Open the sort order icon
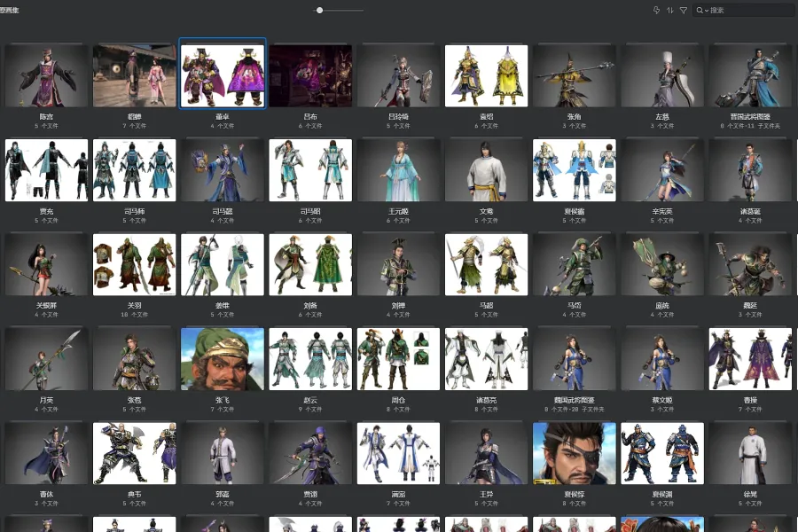This screenshot has width=798, height=532. click(x=669, y=10)
